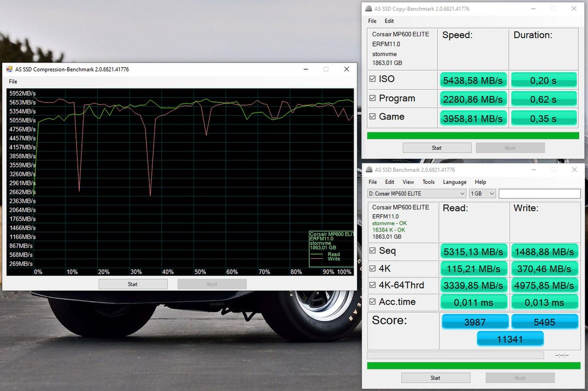
Task: Click the 4K-64Thrd read 3339,85 MB/s value
Action: pos(474,285)
